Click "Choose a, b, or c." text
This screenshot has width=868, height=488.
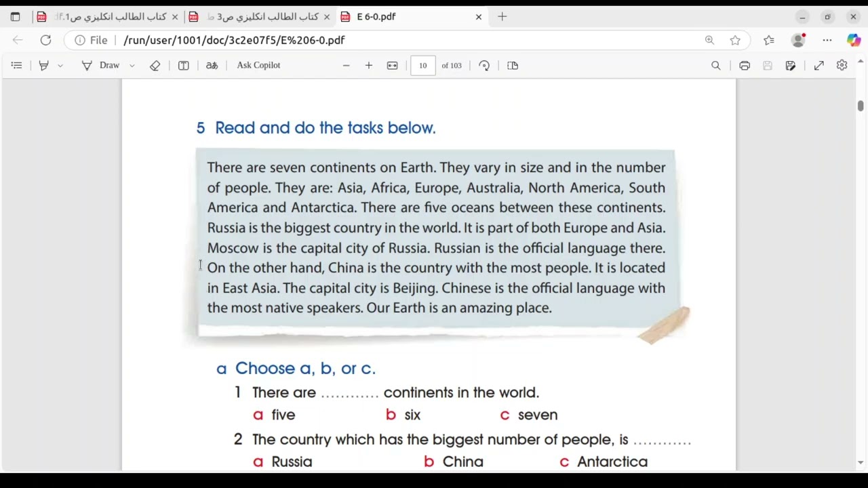click(305, 368)
